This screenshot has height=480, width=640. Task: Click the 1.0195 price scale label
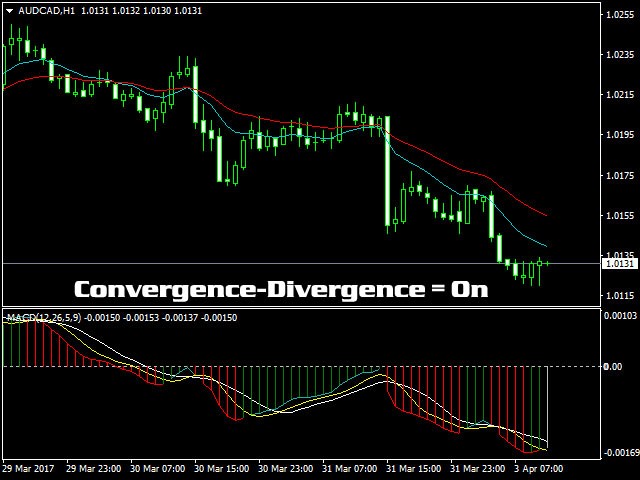coord(620,135)
